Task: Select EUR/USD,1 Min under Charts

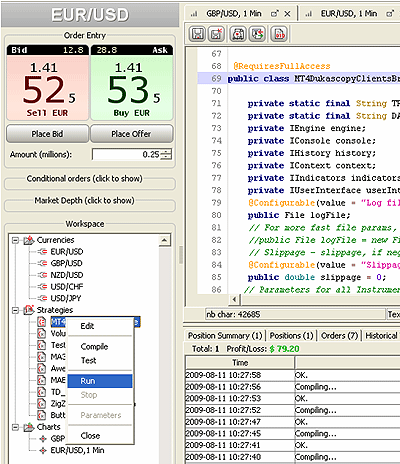Action: pyautogui.click(x=77, y=450)
